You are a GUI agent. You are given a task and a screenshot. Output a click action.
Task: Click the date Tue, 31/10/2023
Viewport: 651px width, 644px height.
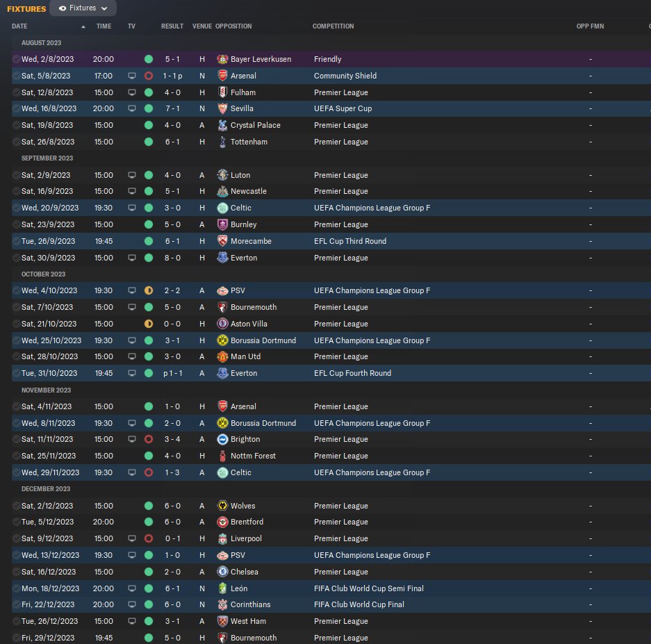click(x=49, y=373)
